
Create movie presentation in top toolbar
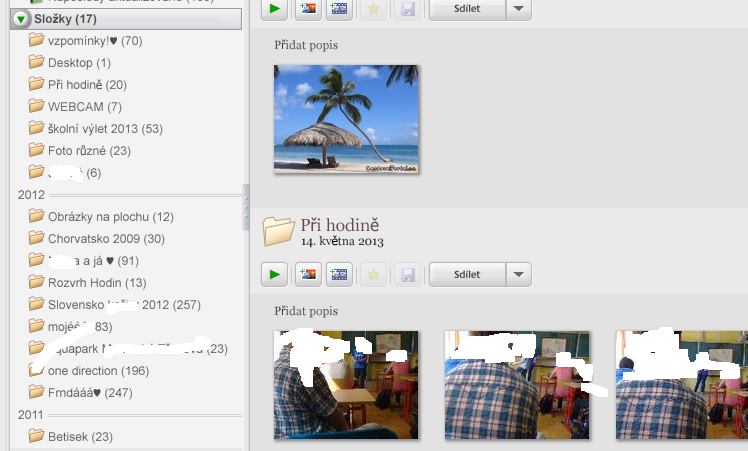tap(339, 9)
